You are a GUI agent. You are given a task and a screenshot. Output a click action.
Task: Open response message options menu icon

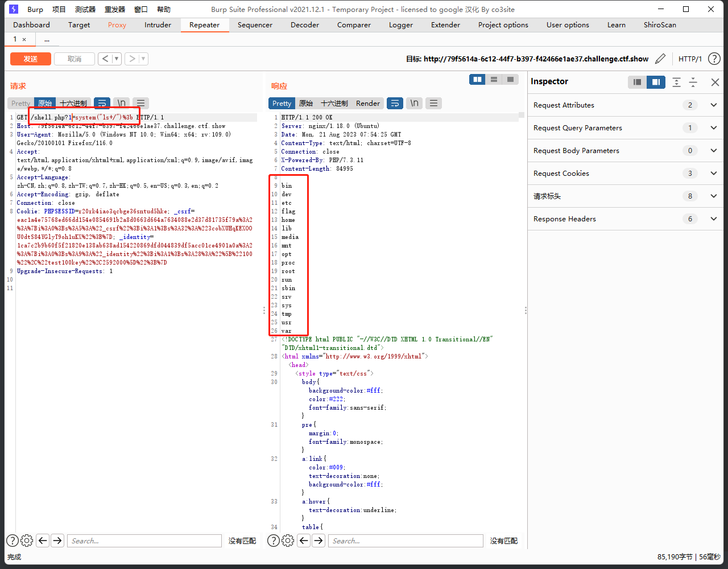pos(433,103)
